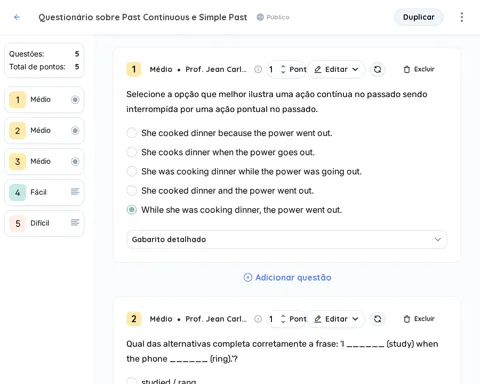Viewport: 480px width, 384px height.
Task: Click the 'Médio' difficulty label in question 1 header
Action: coord(161,69)
